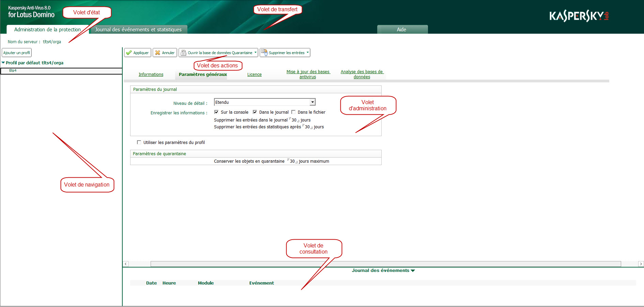
Task: Apply changes with the Appliquer button
Action: (x=138, y=53)
